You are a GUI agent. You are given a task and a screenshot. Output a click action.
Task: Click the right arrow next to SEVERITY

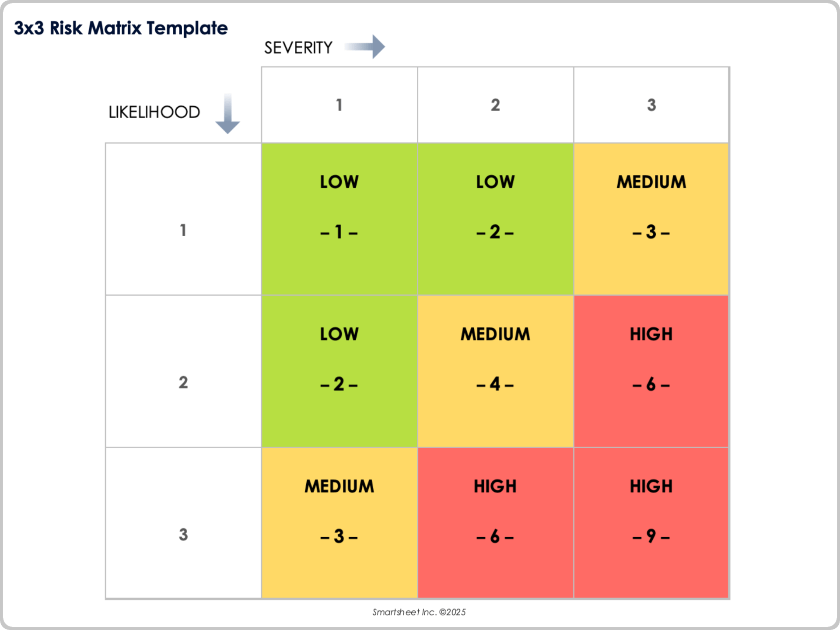366,46
